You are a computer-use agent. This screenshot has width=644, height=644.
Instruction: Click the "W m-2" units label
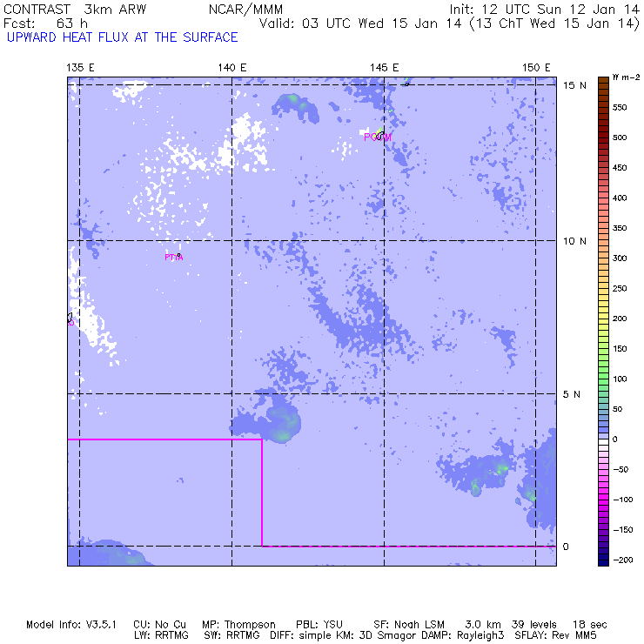tap(626, 77)
